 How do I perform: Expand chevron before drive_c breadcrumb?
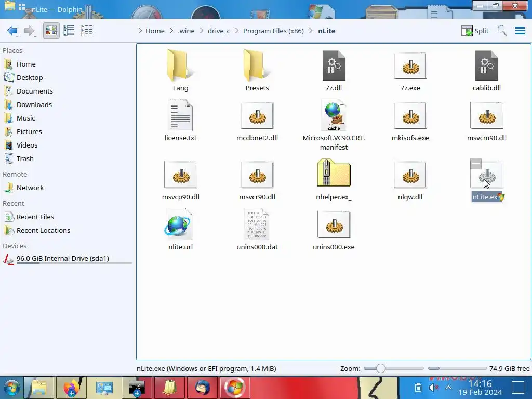click(x=202, y=31)
